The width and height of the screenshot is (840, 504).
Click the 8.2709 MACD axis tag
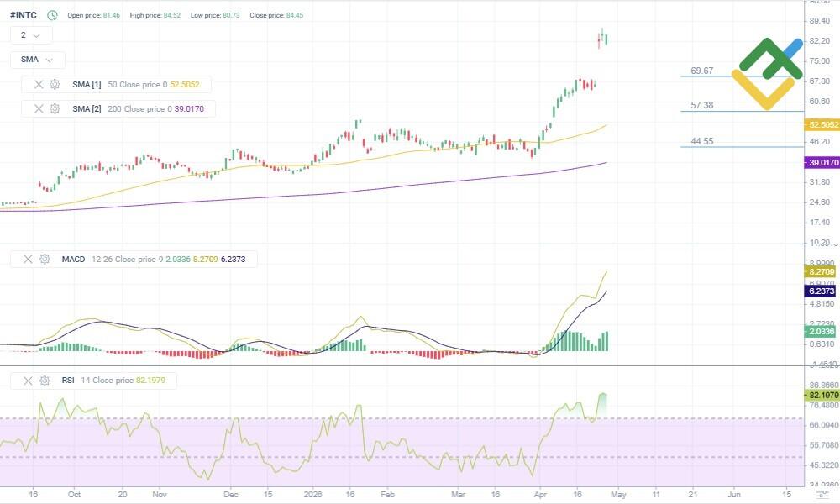pos(821,271)
